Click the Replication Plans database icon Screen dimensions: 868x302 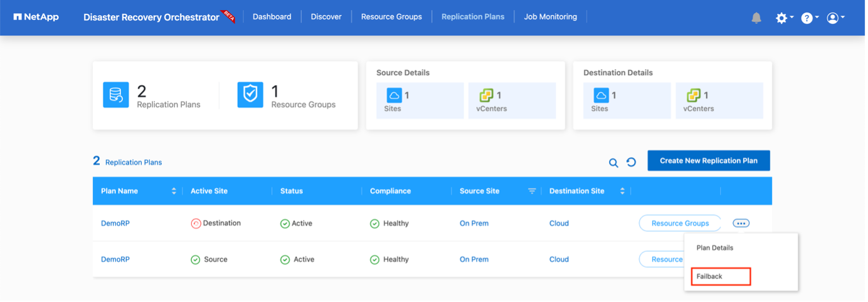[x=116, y=95]
